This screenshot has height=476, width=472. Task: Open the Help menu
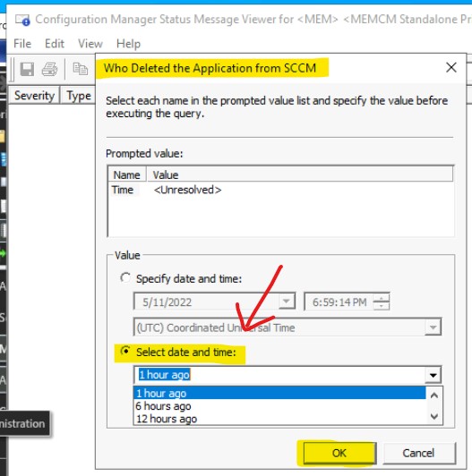(128, 44)
